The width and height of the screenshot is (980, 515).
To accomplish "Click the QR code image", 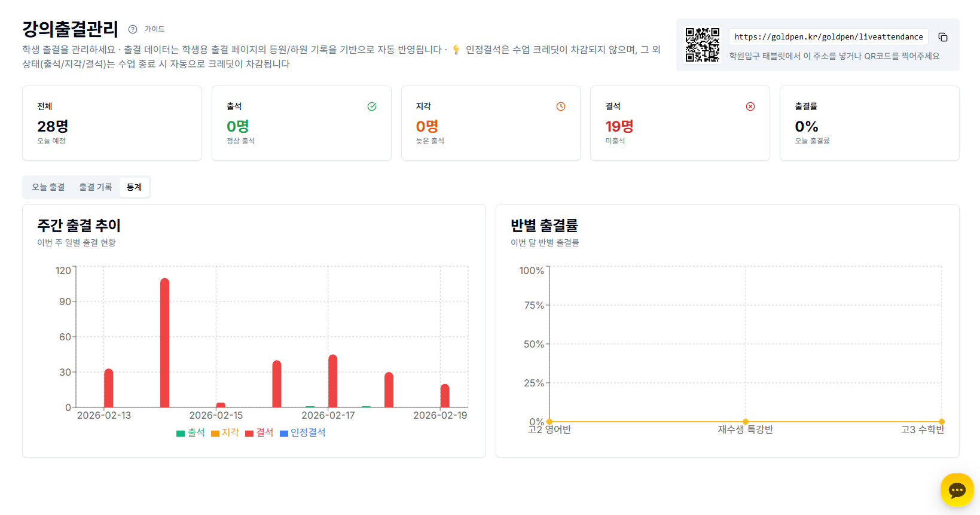I will pyautogui.click(x=702, y=45).
